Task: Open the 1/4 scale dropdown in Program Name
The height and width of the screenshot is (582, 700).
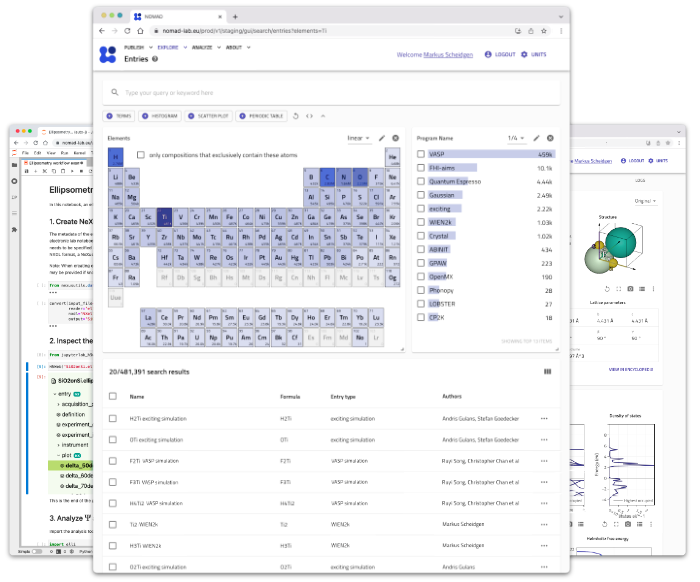Action: [516, 138]
